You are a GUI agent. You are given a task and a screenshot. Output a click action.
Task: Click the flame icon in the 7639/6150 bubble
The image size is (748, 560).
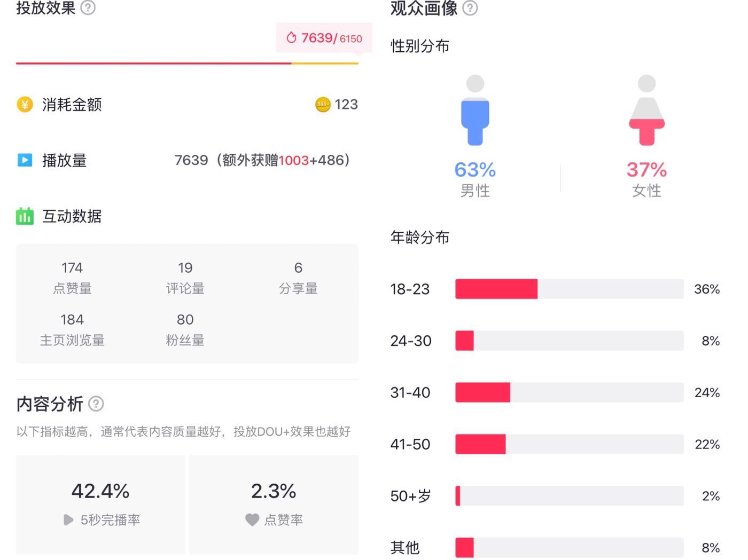tap(291, 37)
